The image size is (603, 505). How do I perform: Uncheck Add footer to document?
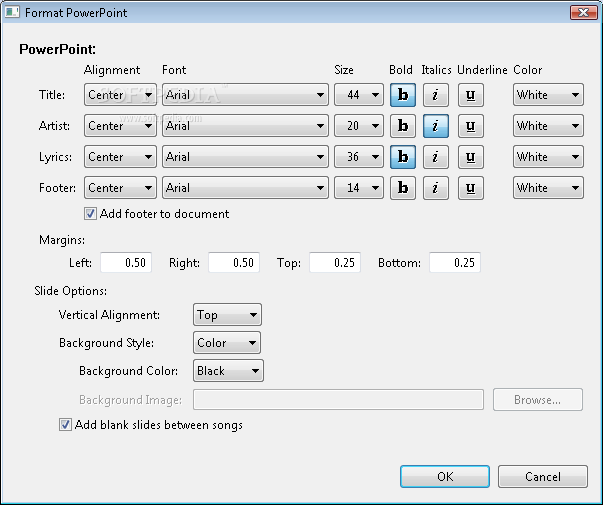click(x=90, y=214)
